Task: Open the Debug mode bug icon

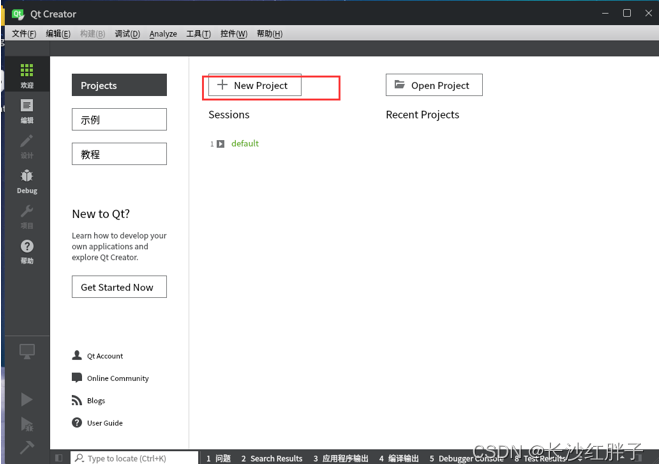Action: 26,176
